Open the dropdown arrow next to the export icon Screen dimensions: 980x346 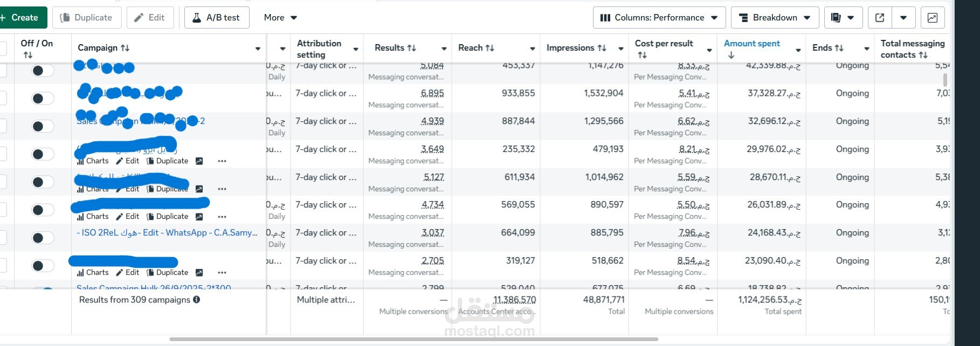pos(903,18)
